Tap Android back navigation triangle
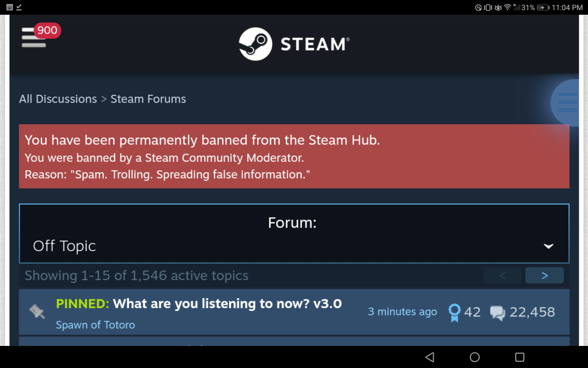This screenshot has height=368, width=588. [430, 357]
